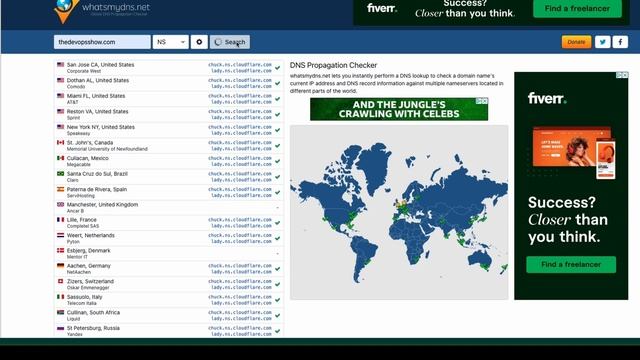Click the whatsmydns.net logo
This screenshot has width=640, height=360.
[x=102, y=10]
